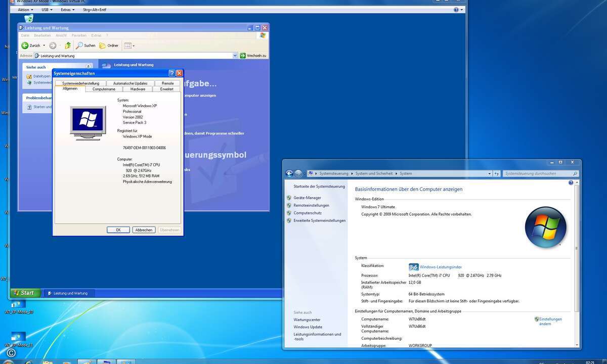The width and height of the screenshot is (607, 364).
Task: Open the Ansichten view-mode dropdown
Action: pos(129,45)
